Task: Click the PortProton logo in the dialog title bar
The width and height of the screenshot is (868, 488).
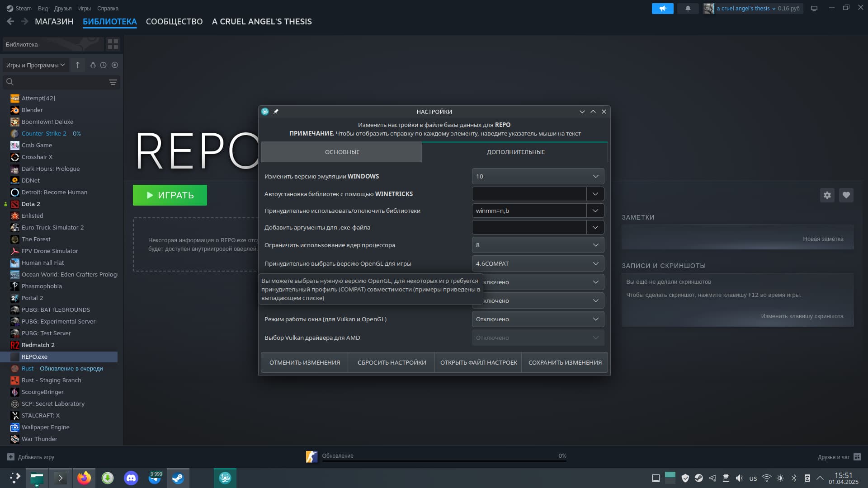Action: click(x=265, y=112)
